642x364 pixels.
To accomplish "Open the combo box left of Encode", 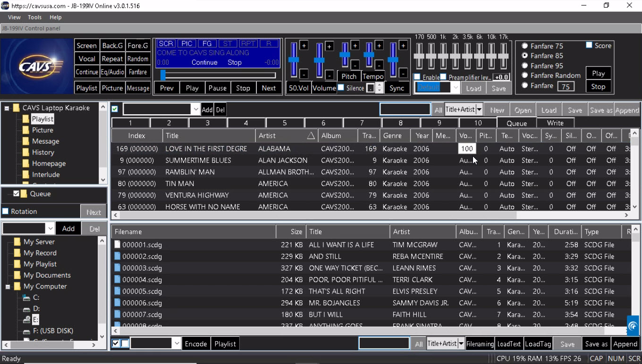I will tap(177, 344).
